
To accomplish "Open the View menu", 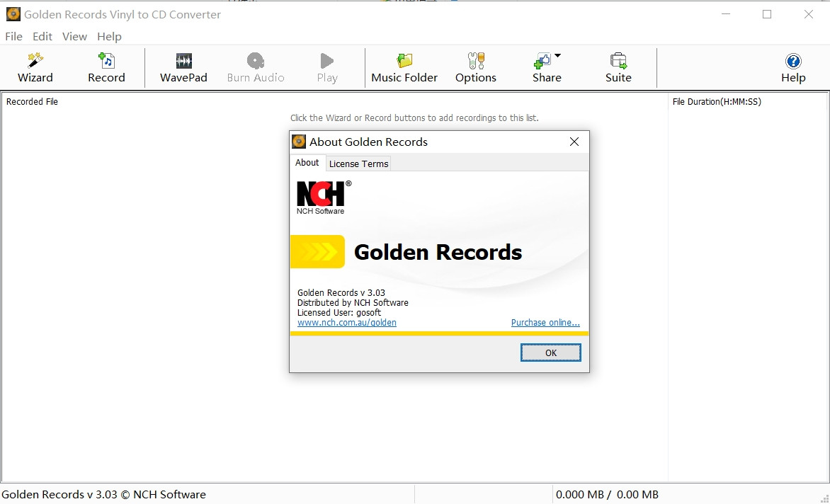I will (74, 37).
